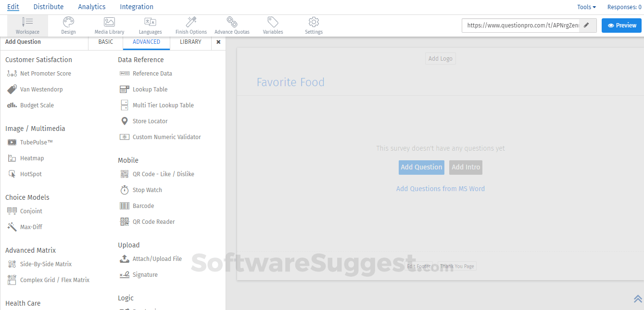Click the Languages toolbar icon
This screenshot has height=310, width=644.
(x=150, y=22)
